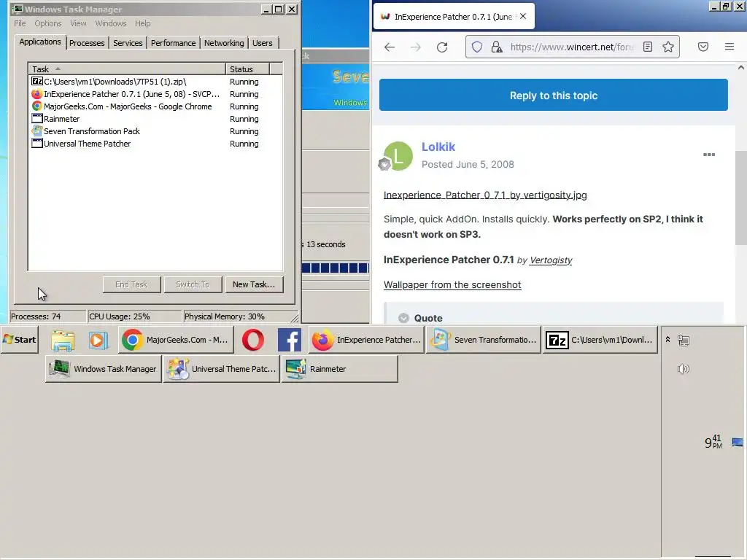
Task: Click the network tray icon
Action: pos(684,341)
